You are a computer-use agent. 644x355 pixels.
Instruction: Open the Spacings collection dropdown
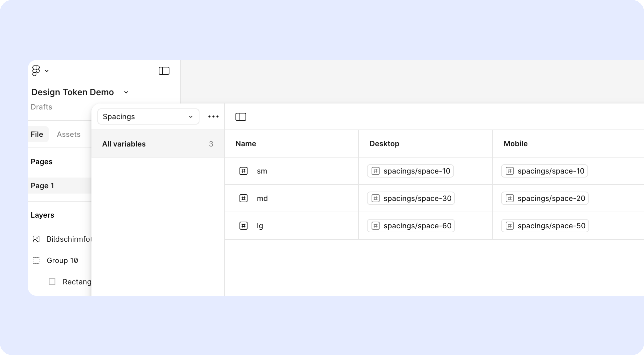pos(148,117)
